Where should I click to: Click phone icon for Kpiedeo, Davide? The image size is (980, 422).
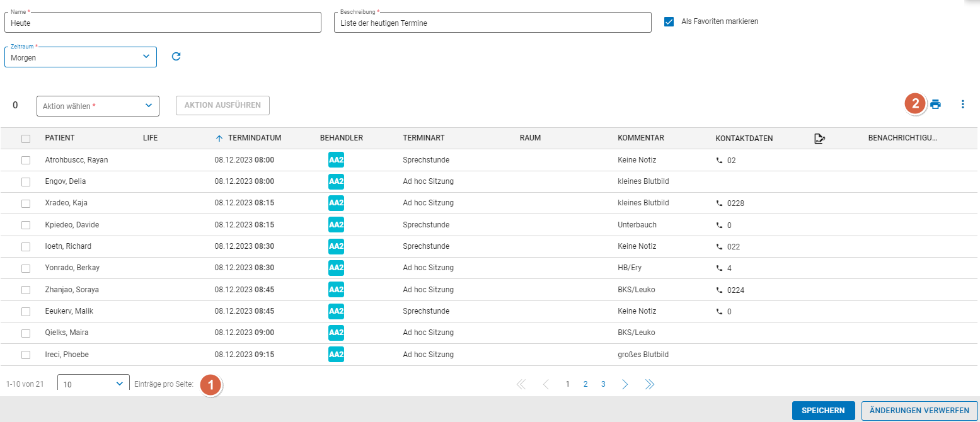tap(720, 225)
